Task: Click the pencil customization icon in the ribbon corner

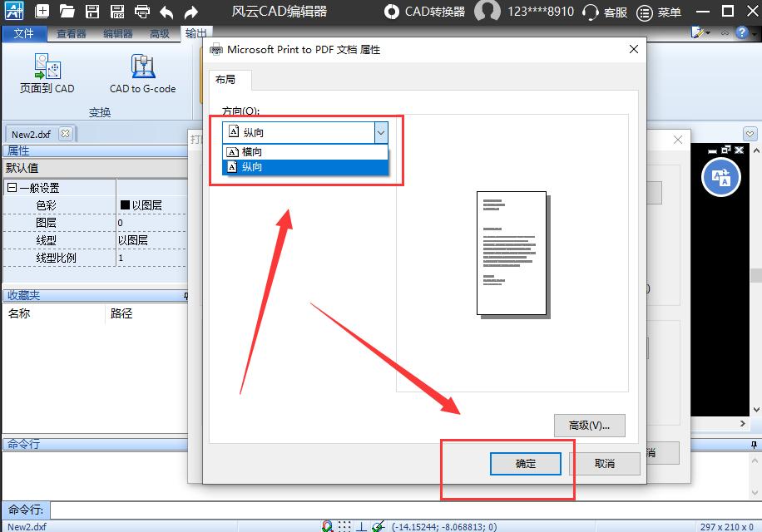Action: 697,32
